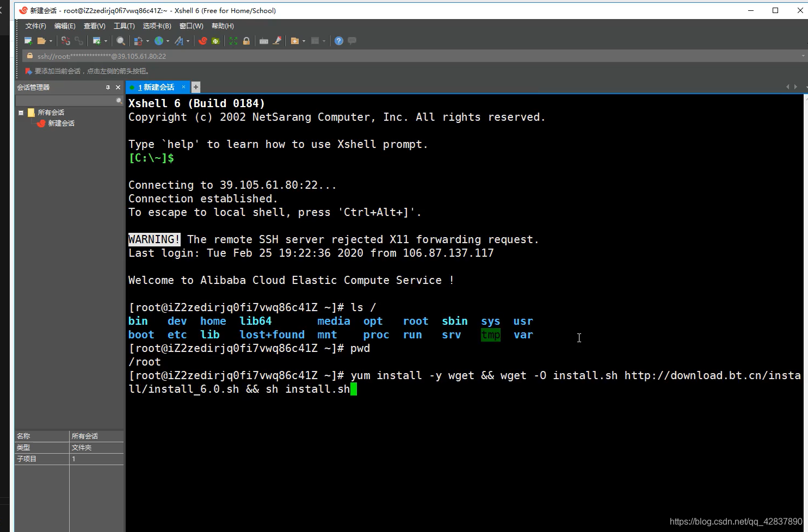Viewport: 808px width, 532px height.
Task: Click the red flag add-session arrow button
Action: pos(29,71)
